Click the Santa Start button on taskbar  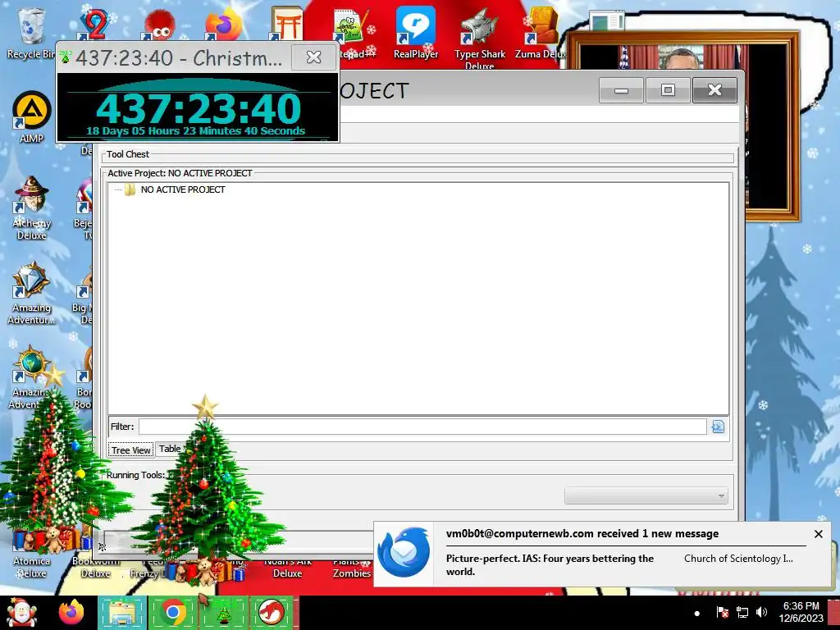tap(21, 613)
